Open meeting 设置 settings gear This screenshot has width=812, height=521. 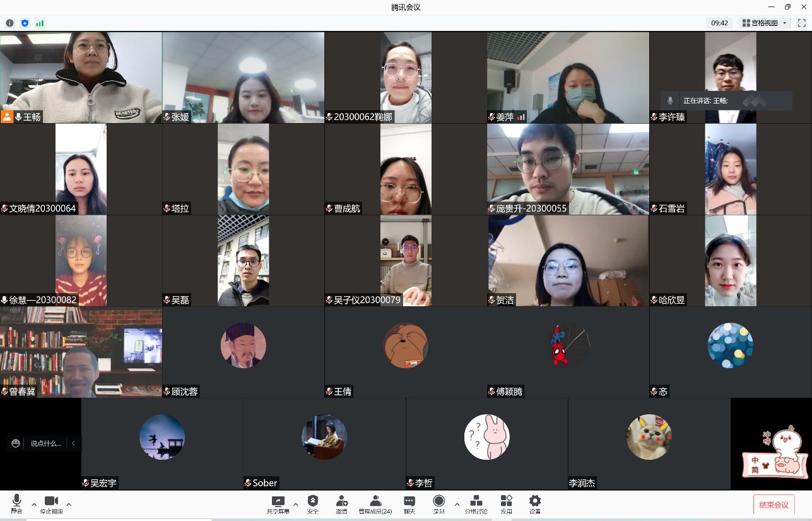535,503
